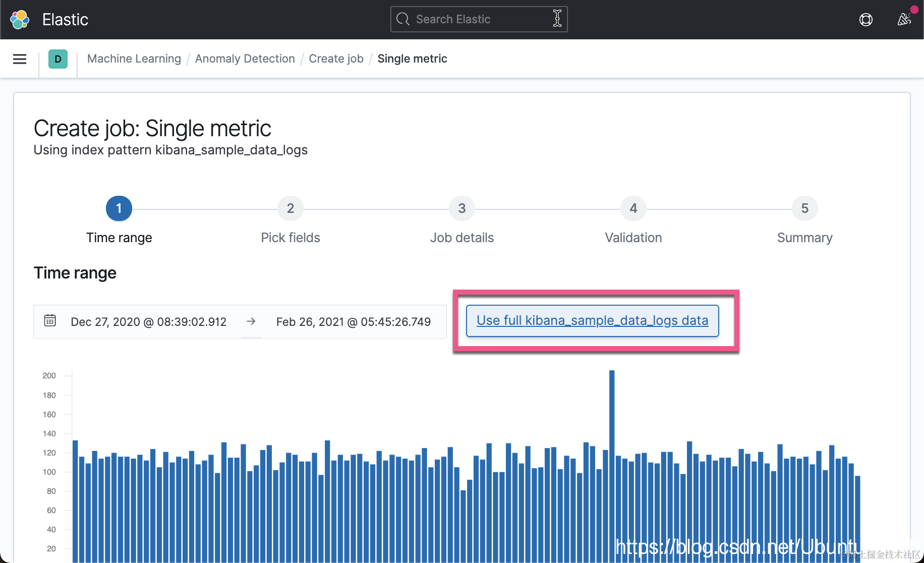Navigate to Machine Learning breadcrumb
The image size is (924, 563).
click(x=134, y=59)
